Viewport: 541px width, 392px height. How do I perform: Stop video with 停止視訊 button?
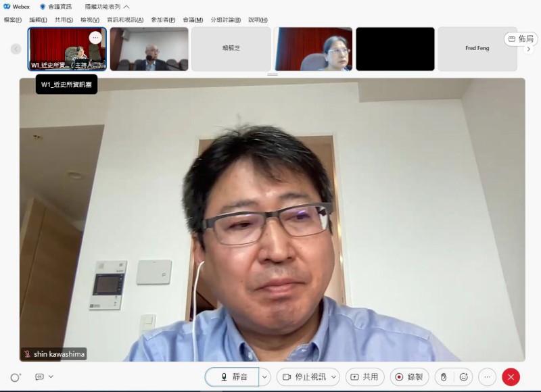(x=303, y=377)
